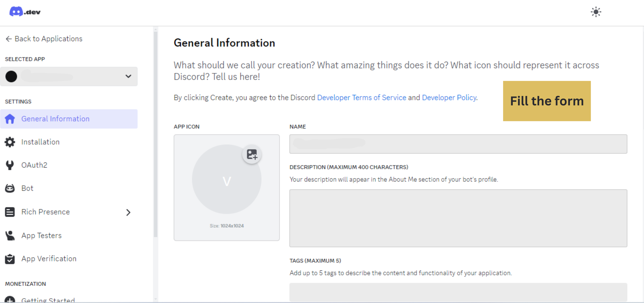
Task: Open the App Verification page
Action: [69, 259]
